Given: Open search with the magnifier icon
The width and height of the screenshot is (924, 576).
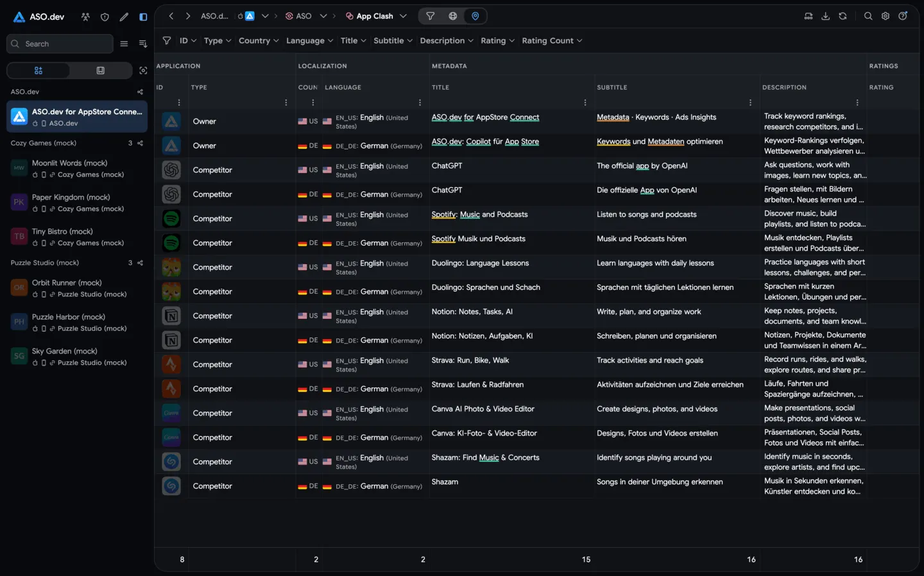Looking at the screenshot, I should [868, 16].
